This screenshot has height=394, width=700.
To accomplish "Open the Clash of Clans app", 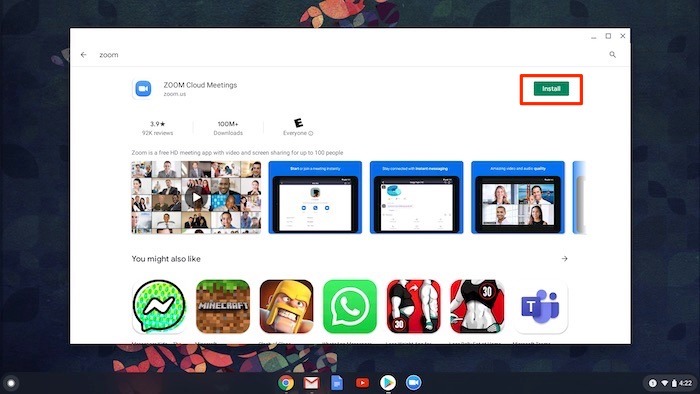I will [x=286, y=307].
